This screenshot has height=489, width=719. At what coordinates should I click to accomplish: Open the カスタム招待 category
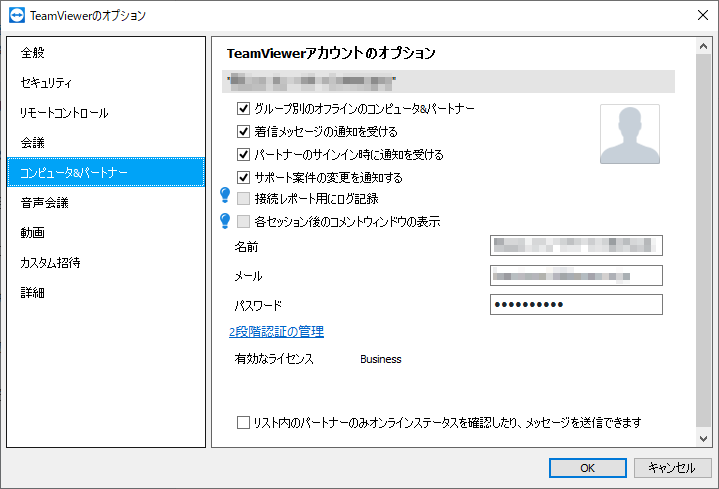tap(106, 263)
